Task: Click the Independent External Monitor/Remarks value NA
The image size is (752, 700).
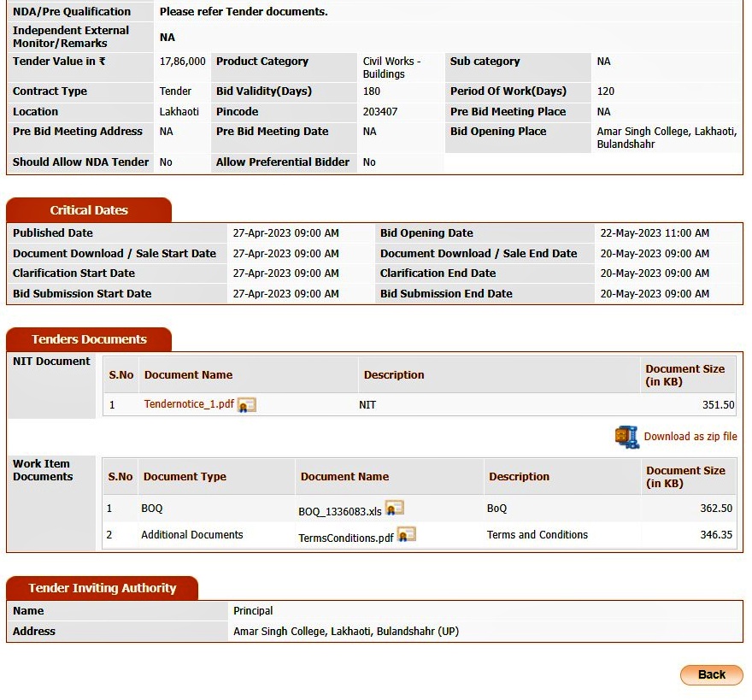Action: (x=167, y=38)
